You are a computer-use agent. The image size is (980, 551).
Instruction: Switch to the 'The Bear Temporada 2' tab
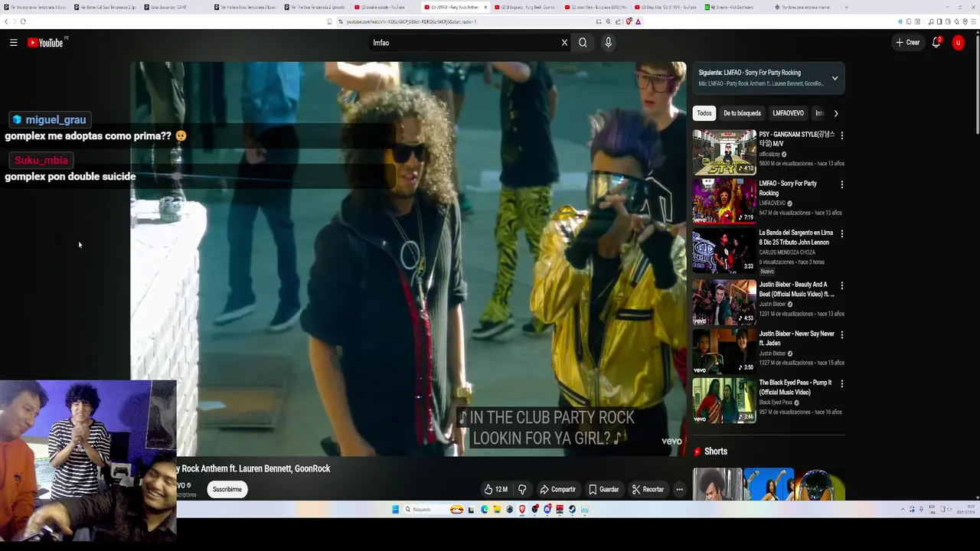(x=316, y=7)
